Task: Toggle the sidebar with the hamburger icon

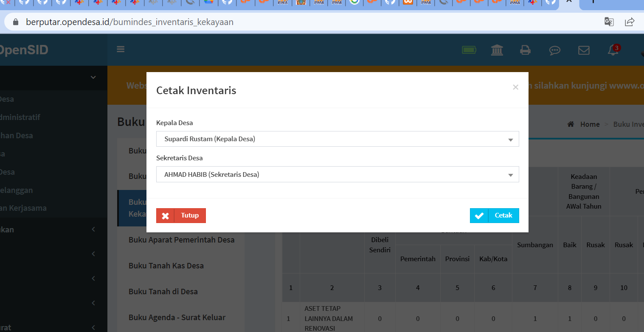Action: [121, 49]
